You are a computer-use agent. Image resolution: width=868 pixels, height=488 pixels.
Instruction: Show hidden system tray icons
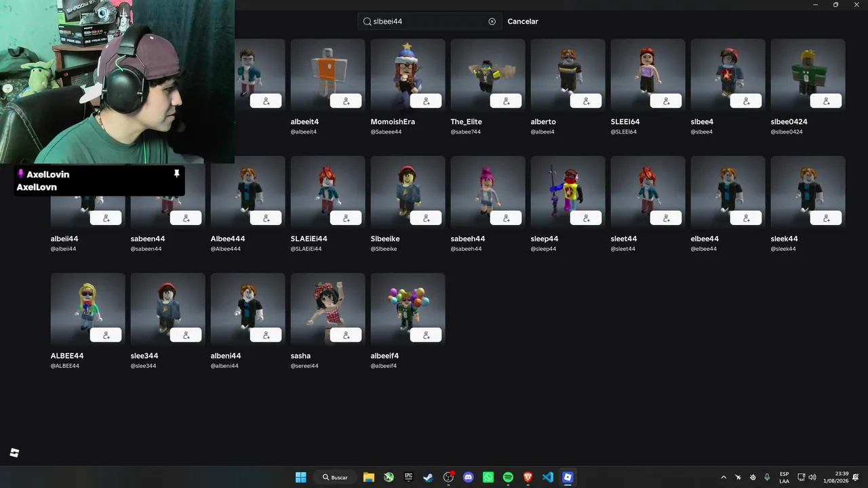click(x=724, y=477)
